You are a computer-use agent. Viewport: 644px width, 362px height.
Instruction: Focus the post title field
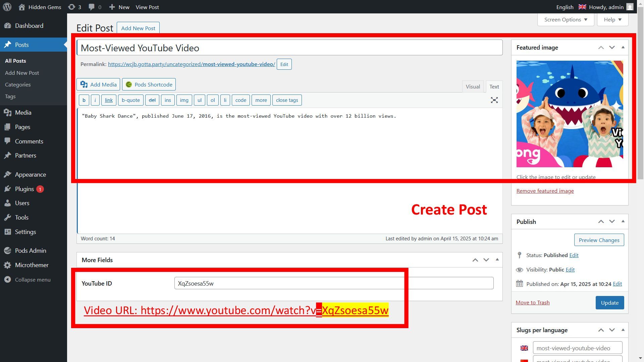(289, 48)
